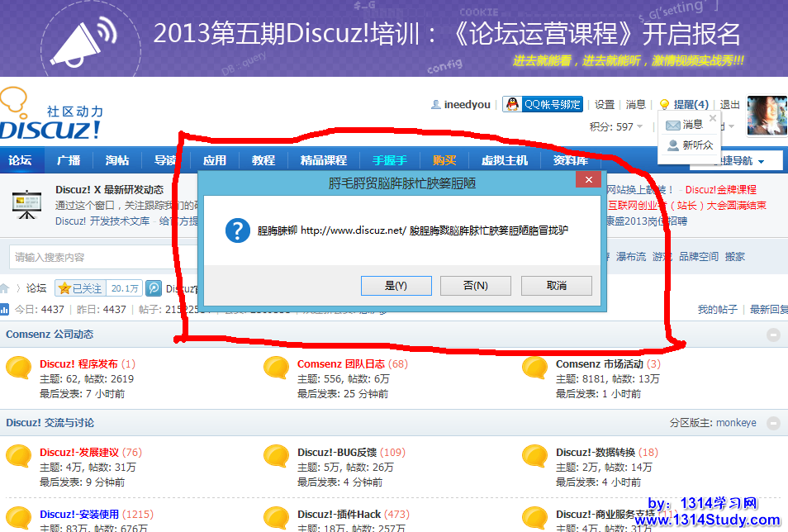Click the blue magnifier icon after 20.1万
788x532 pixels.
[154, 288]
